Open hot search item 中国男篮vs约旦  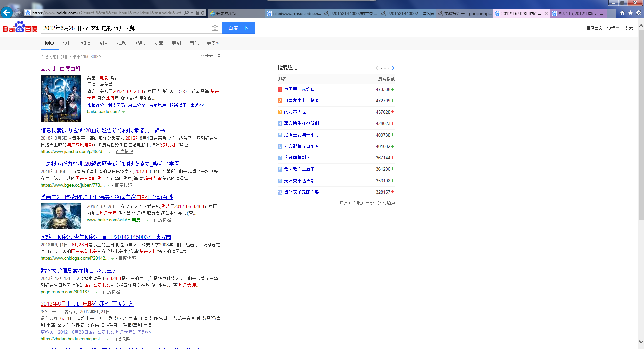click(x=300, y=89)
